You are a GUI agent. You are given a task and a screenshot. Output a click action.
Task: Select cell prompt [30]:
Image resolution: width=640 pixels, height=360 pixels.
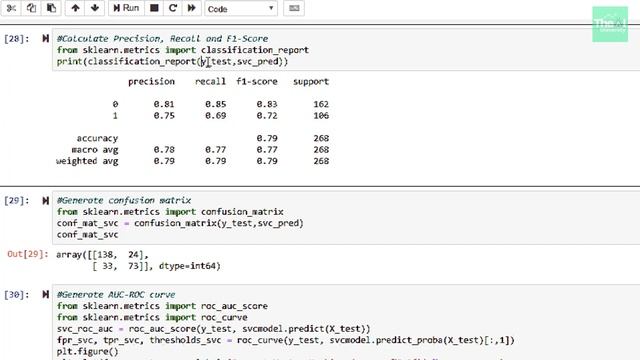click(x=17, y=294)
